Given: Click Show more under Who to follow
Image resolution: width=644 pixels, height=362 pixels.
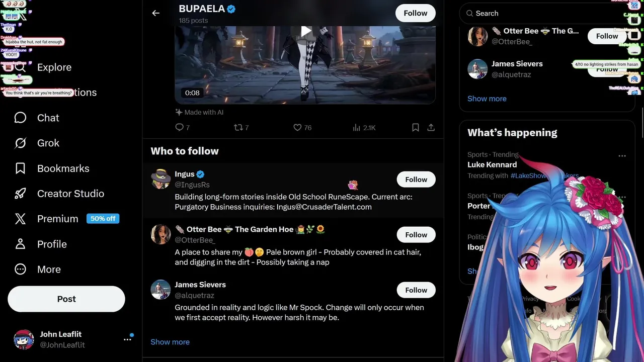Looking at the screenshot, I should click(170, 342).
